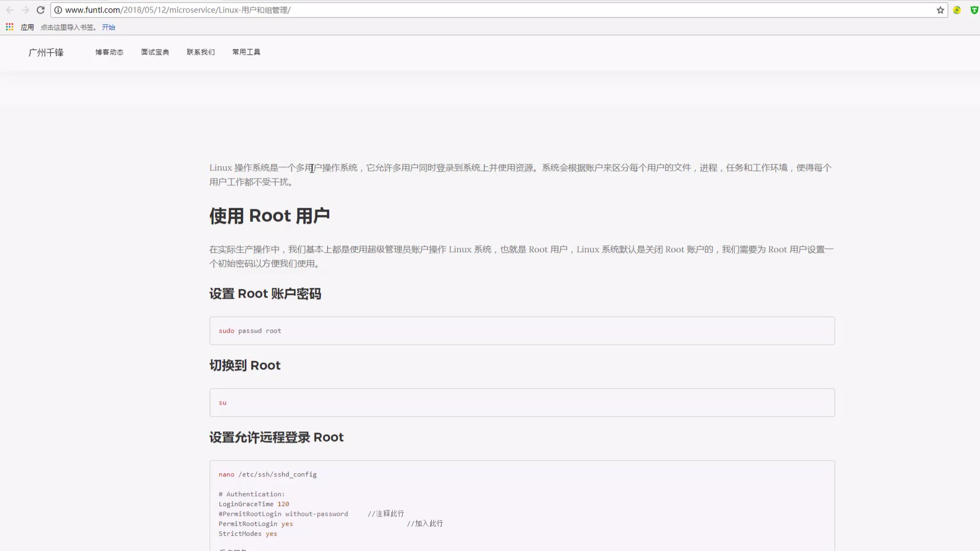Open the 博客动态 navigation item
Viewport: 980px width, 551px height.
point(109,52)
